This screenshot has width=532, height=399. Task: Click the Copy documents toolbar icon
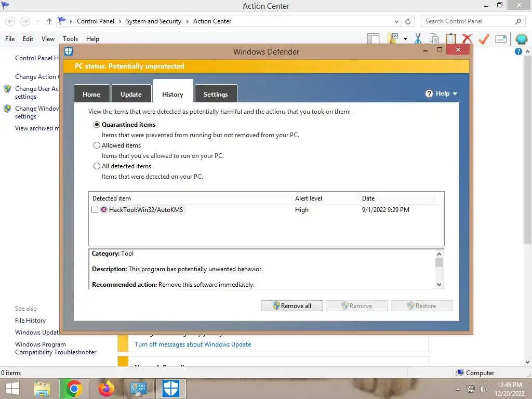click(x=434, y=38)
